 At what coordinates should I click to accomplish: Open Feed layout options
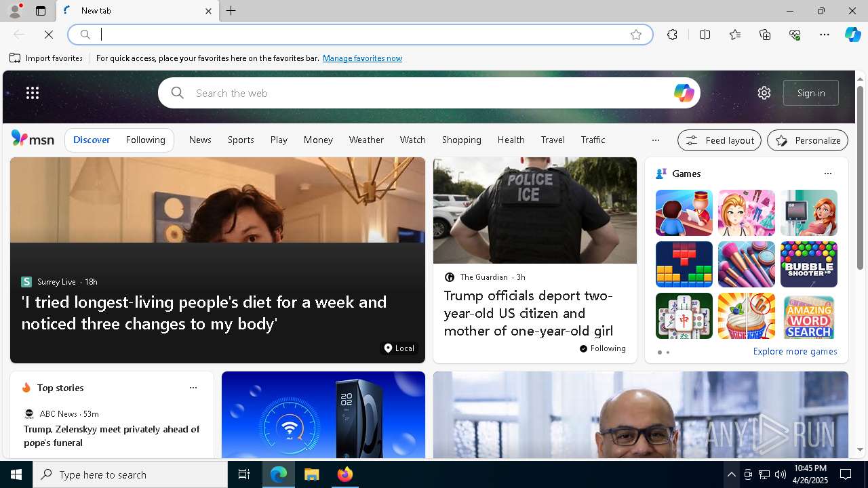719,140
